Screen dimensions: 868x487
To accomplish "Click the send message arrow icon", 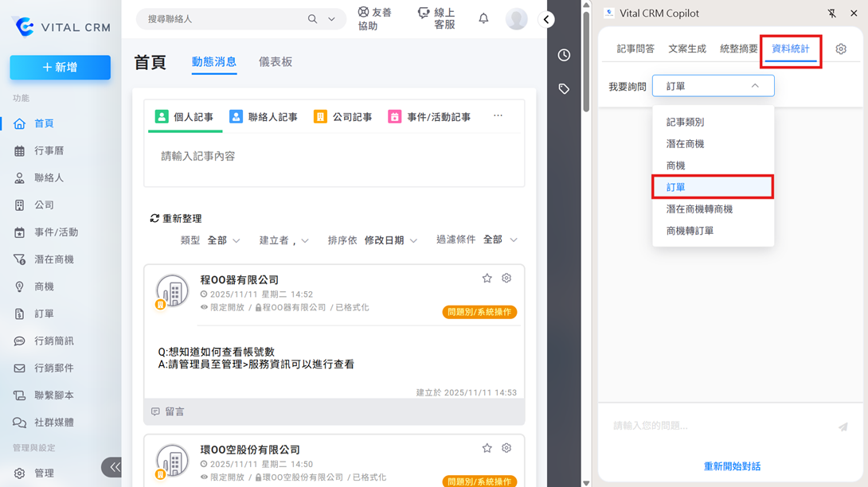I will (x=843, y=427).
